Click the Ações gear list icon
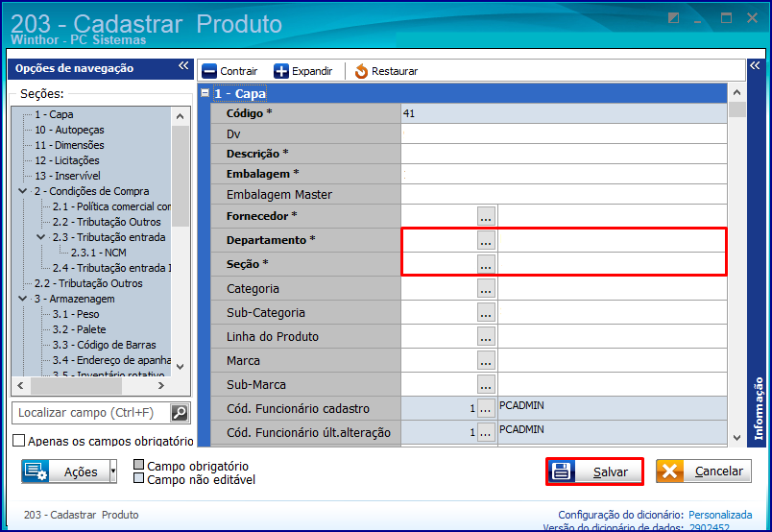The image size is (772, 532). (36, 472)
